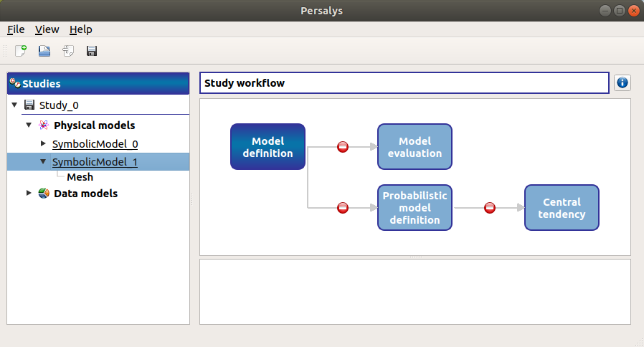Expand the Data models tree node
644x347 pixels.
click(x=29, y=194)
